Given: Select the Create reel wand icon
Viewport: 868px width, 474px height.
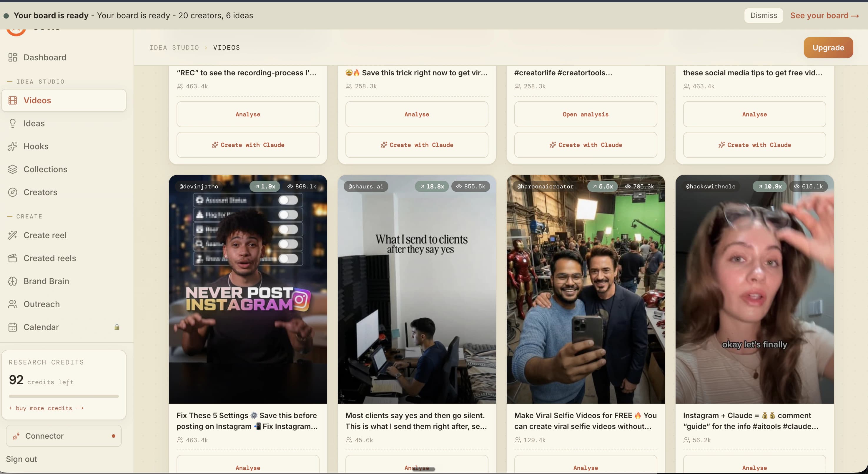Looking at the screenshot, I should (x=12, y=235).
